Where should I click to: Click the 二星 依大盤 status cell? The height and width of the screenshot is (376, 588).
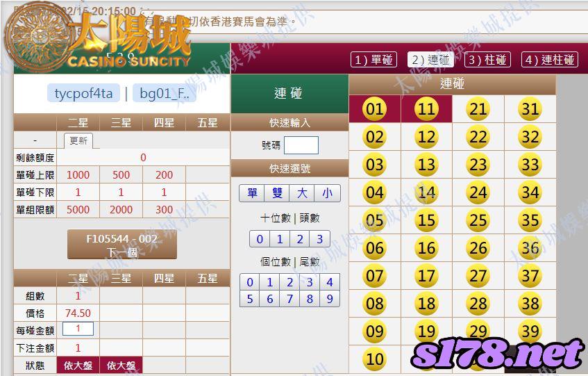(78, 365)
